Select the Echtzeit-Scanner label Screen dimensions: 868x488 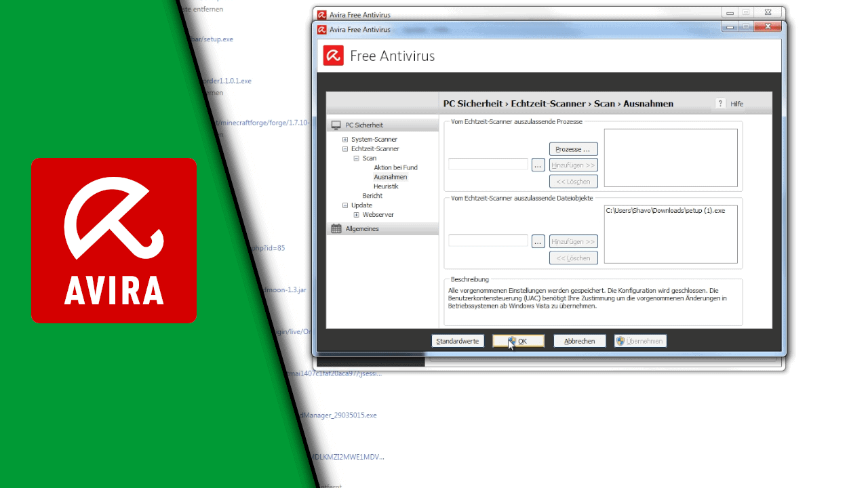375,148
